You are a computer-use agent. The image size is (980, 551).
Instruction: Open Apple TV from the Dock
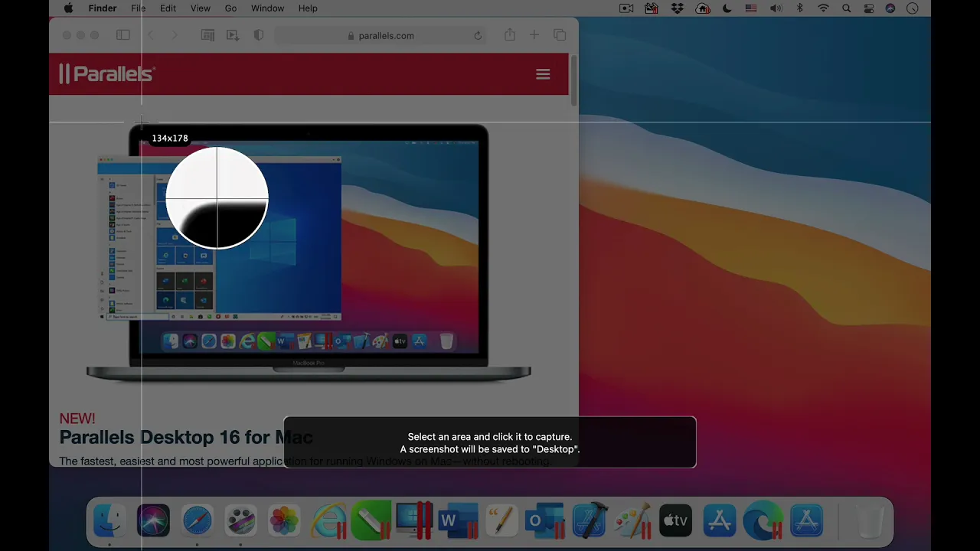point(675,521)
